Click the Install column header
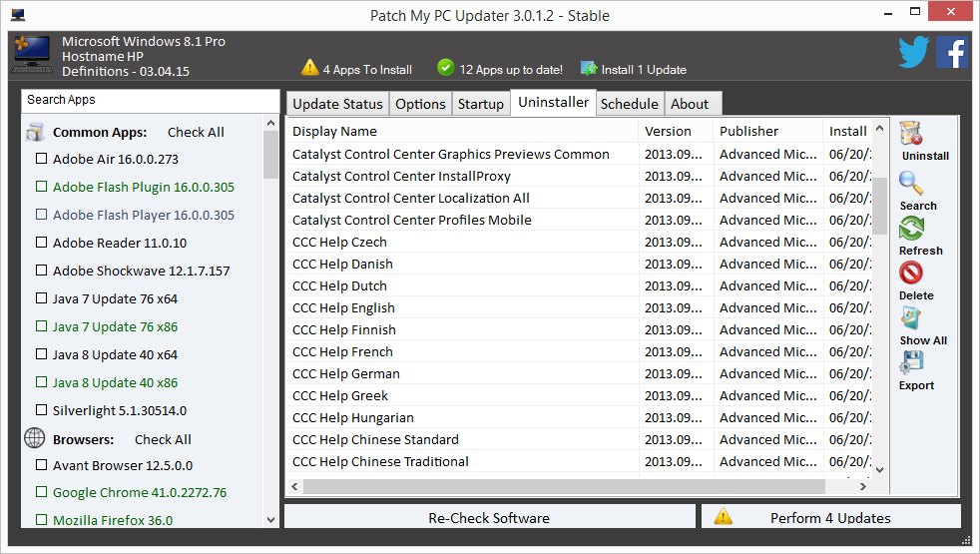The height and width of the screenshot is (554, 980). point(847,132)
